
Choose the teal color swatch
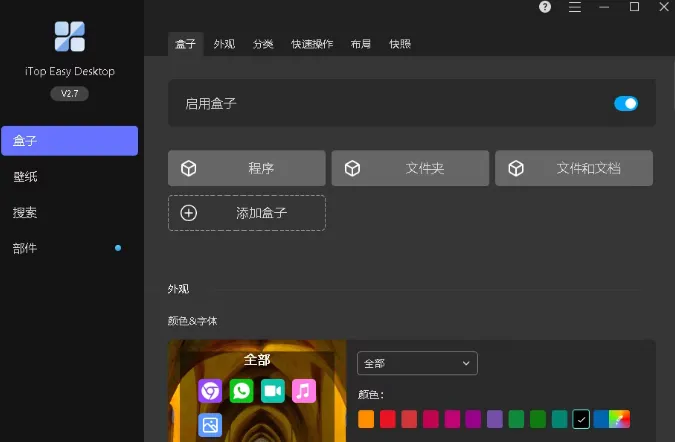[x=559, y=419]
